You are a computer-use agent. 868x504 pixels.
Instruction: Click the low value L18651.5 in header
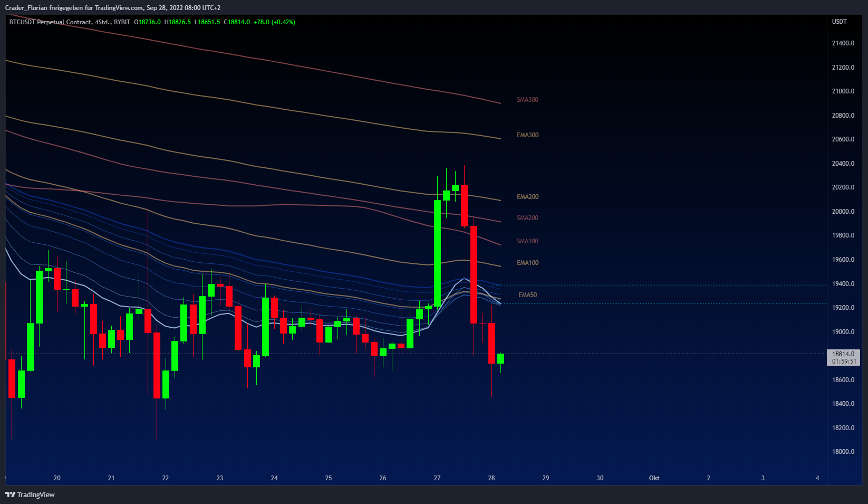tap(207, 22)
